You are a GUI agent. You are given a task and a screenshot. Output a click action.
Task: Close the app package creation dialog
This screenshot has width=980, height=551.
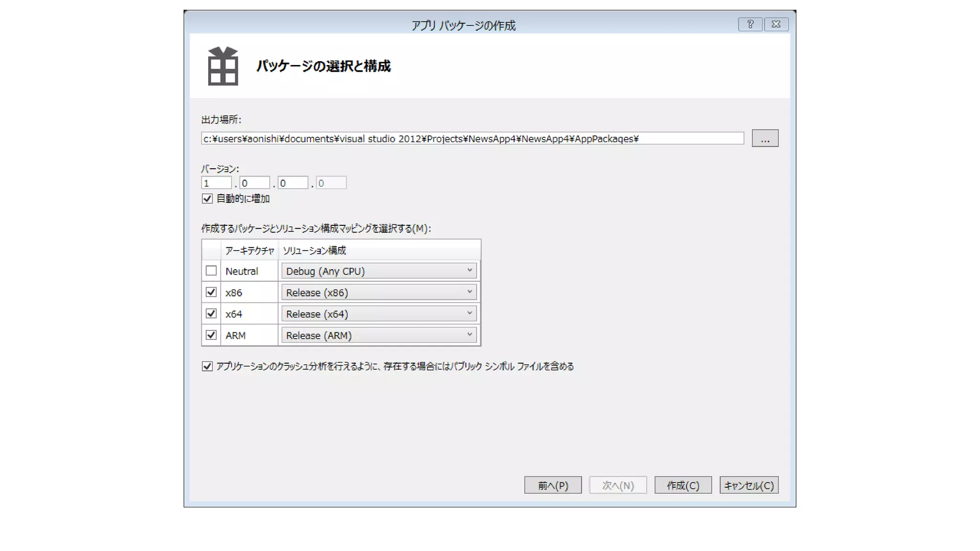[776, 24]
